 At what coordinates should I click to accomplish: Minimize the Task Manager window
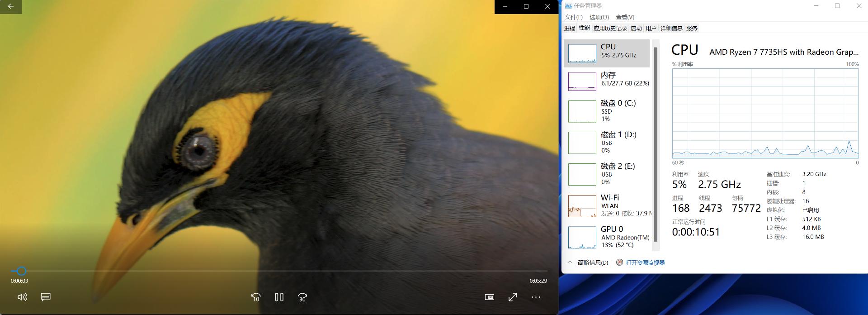pos(816,6)
